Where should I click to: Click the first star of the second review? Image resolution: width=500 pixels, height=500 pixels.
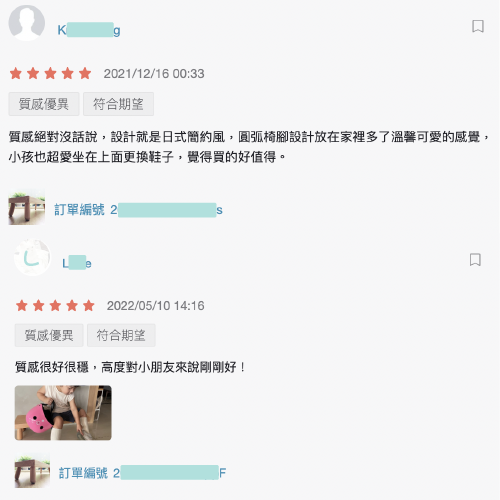[x=22, y=305]
